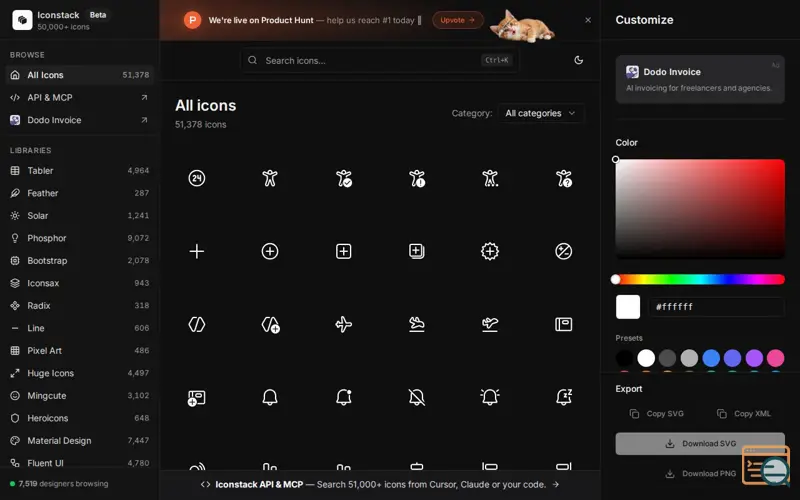Browse the Heroicons library
The width and height of the screenshot is (800, 500).
(x=80, y=418)
